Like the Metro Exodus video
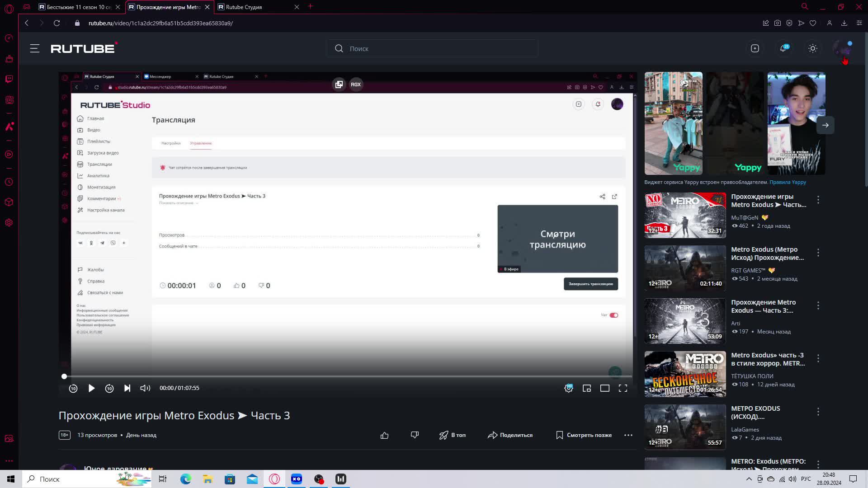This screenshot has height=488, width=868. pos(385,435)
